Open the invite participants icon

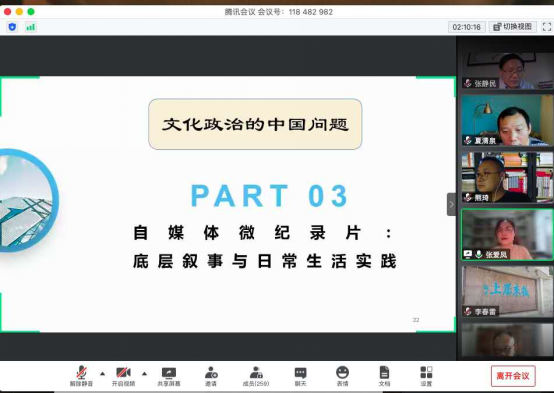pyautogui.click(x=211, y=376)
